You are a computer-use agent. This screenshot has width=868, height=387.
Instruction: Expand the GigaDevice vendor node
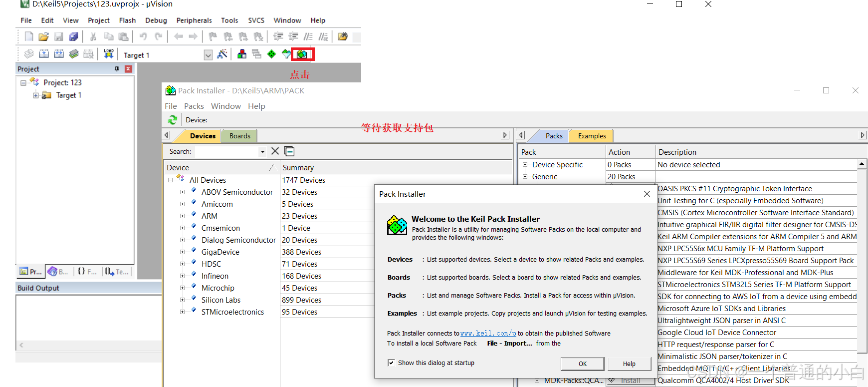pyautogui.click(x=182, y=252)
